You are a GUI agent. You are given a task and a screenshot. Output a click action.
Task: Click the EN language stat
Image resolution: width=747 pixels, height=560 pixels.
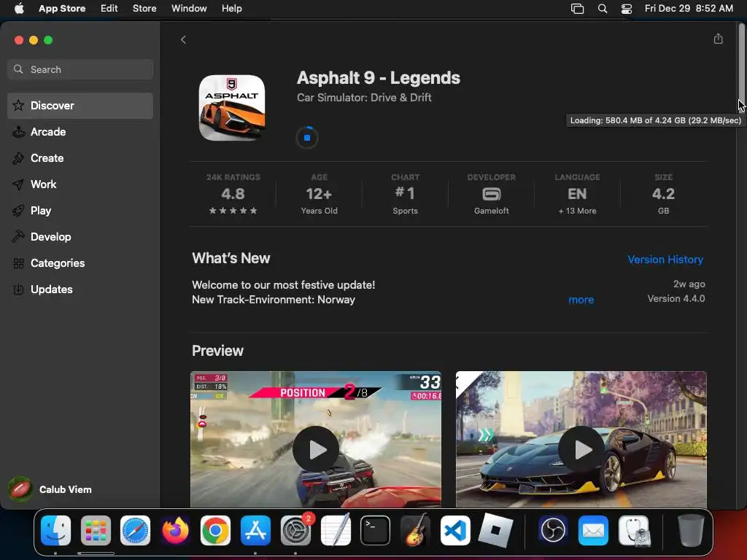pos(577,194)
